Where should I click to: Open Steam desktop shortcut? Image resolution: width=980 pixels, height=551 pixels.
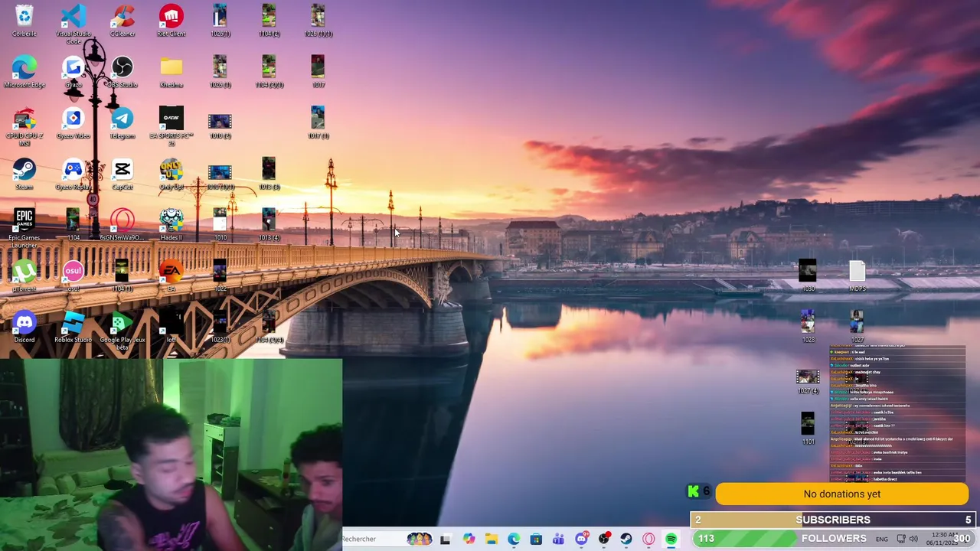coord(24,174)
